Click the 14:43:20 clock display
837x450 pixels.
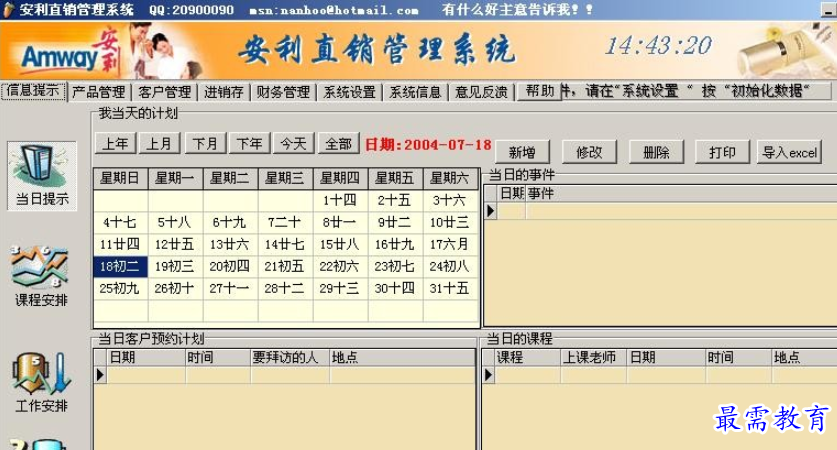tap(658, 46)
